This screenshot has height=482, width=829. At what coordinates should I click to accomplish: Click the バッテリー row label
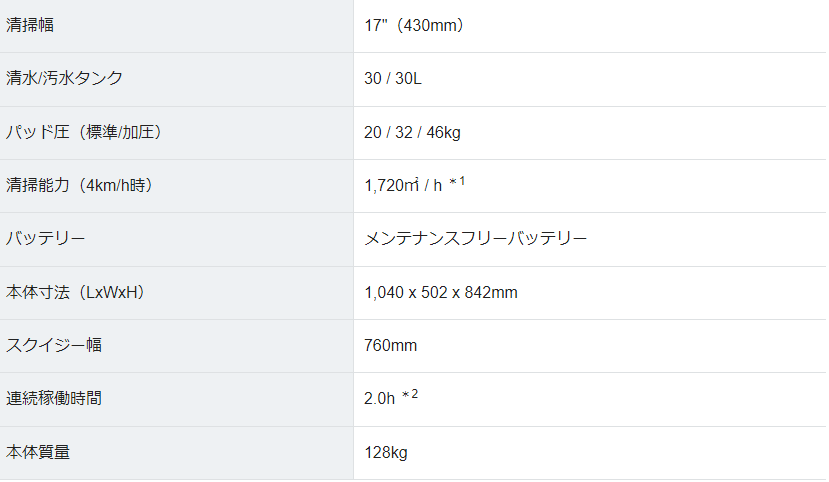click(45, 238)
